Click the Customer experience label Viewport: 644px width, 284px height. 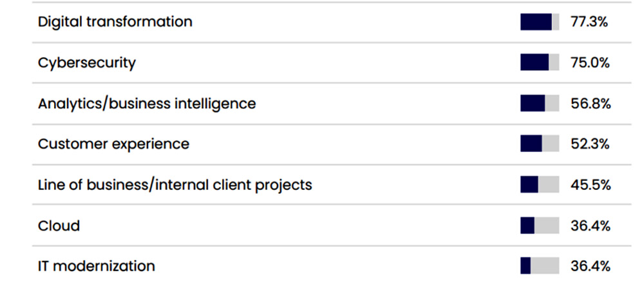pyautogui.click(x=113, y=144)
